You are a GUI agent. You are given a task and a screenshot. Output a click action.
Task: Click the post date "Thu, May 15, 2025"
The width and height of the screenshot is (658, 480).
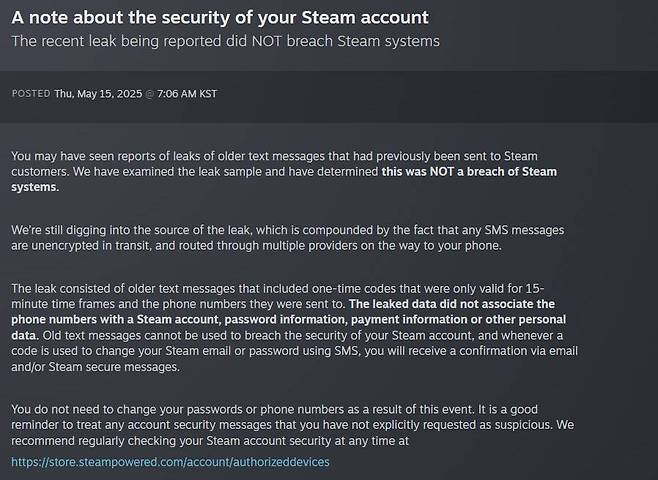(x=97, y=94)
